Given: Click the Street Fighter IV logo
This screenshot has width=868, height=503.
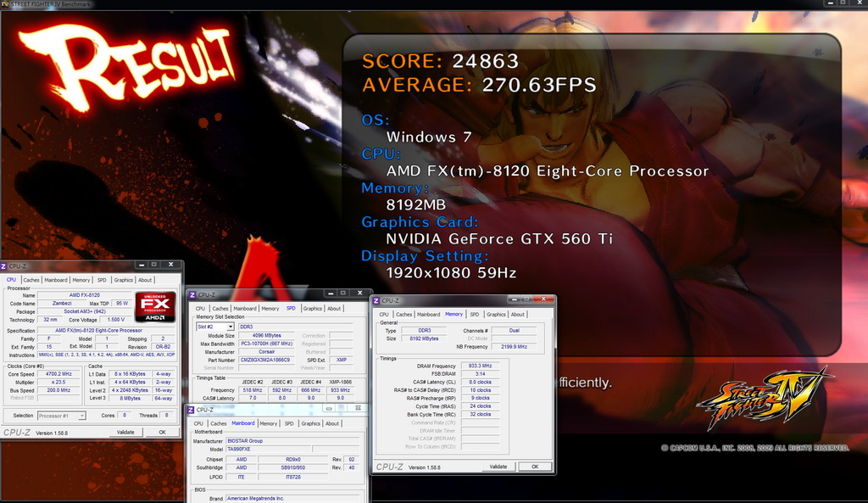Looking at the screenshot, I should (764, 399).
